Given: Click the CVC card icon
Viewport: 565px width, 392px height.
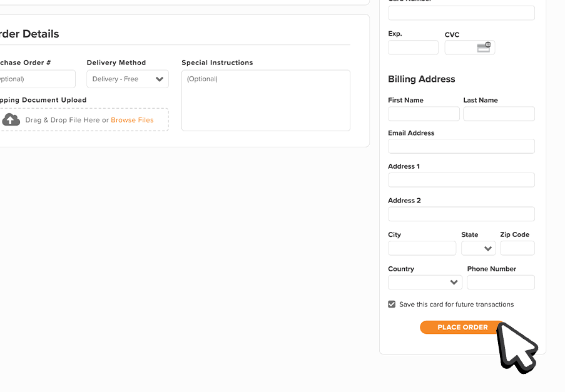Looking at the screenshot, I should [x=484, y=48].
